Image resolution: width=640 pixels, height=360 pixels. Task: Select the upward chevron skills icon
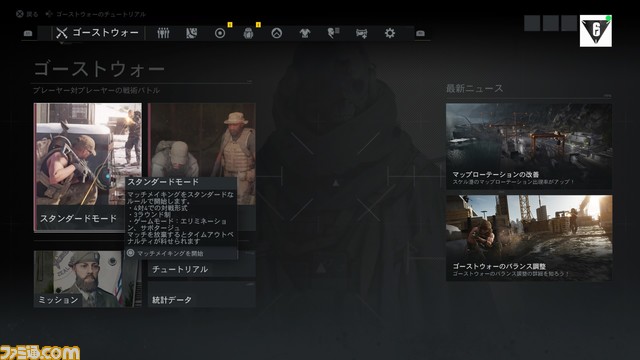277,33
